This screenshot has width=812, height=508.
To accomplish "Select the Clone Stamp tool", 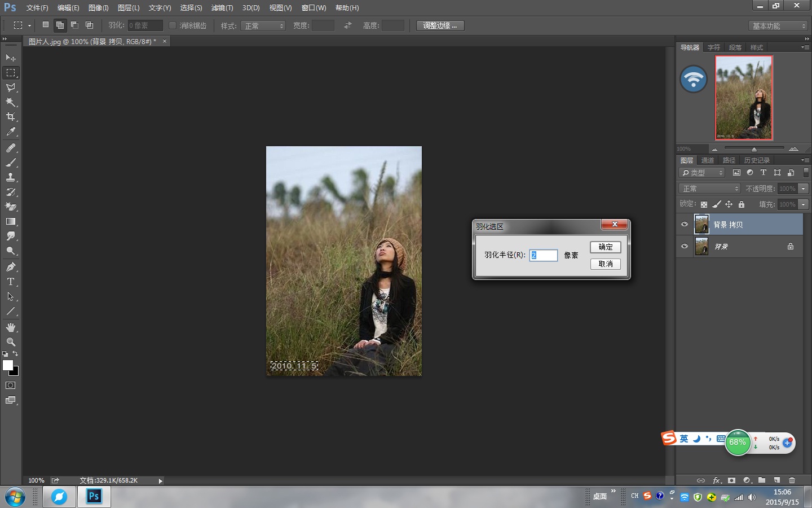I will pos(11,177).
